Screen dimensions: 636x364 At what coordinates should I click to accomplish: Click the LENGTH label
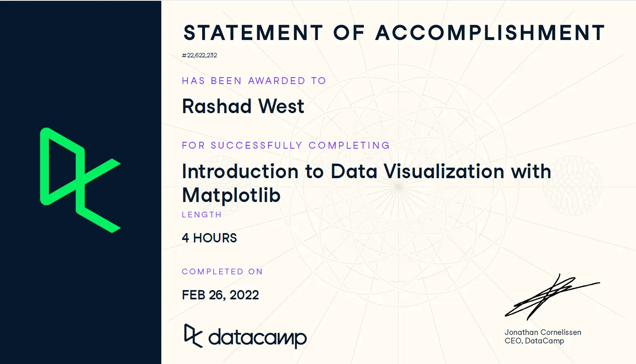pyautogui.click(x=202, y=215)
